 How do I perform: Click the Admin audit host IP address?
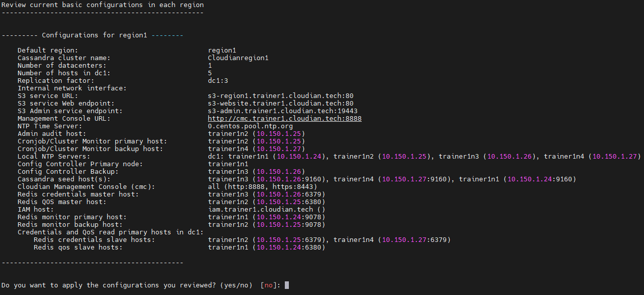click(279, 134)
